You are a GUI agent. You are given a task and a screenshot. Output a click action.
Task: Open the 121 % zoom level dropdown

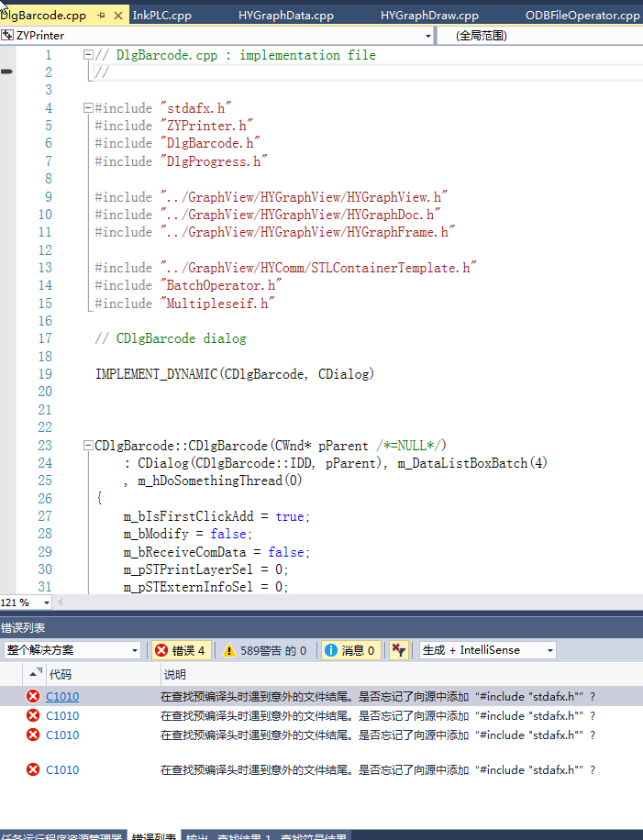coord(48,602)
